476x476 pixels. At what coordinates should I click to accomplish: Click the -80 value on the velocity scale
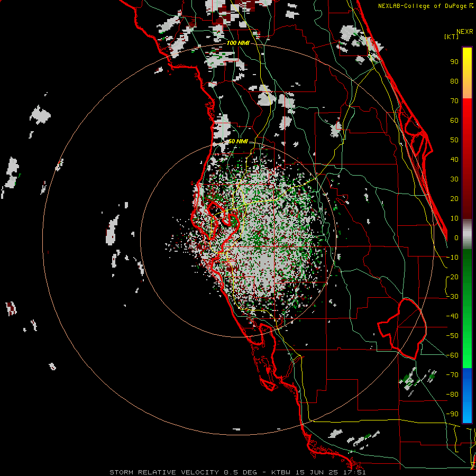tap(453, 395)
